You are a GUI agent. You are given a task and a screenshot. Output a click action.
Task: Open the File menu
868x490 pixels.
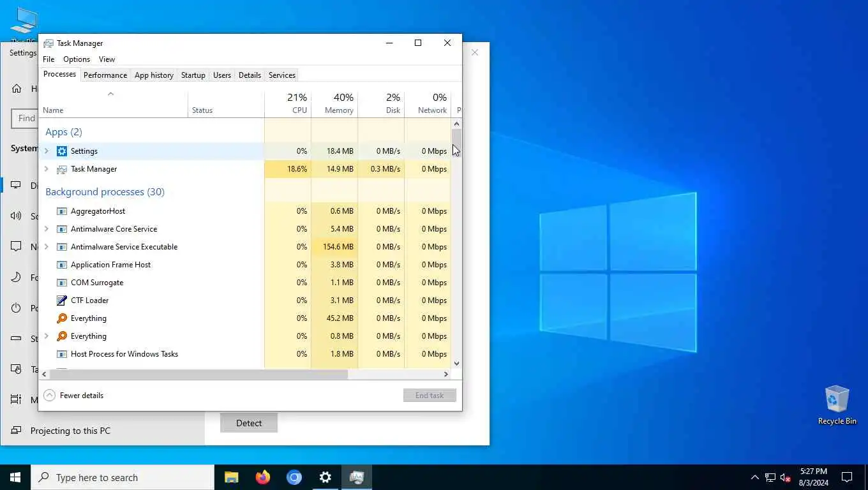[x=49, y=59]
